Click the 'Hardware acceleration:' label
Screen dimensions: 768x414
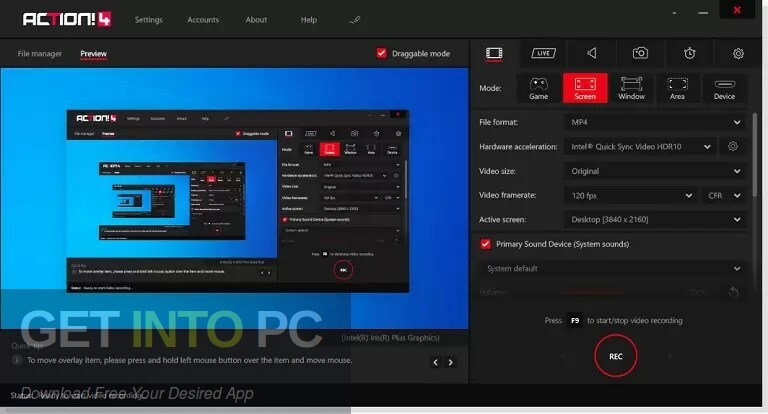[x=518, y=146]
